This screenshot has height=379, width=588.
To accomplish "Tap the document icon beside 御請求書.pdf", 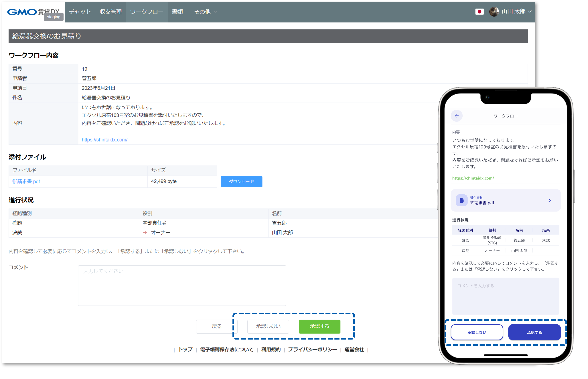I will (461, 200).
